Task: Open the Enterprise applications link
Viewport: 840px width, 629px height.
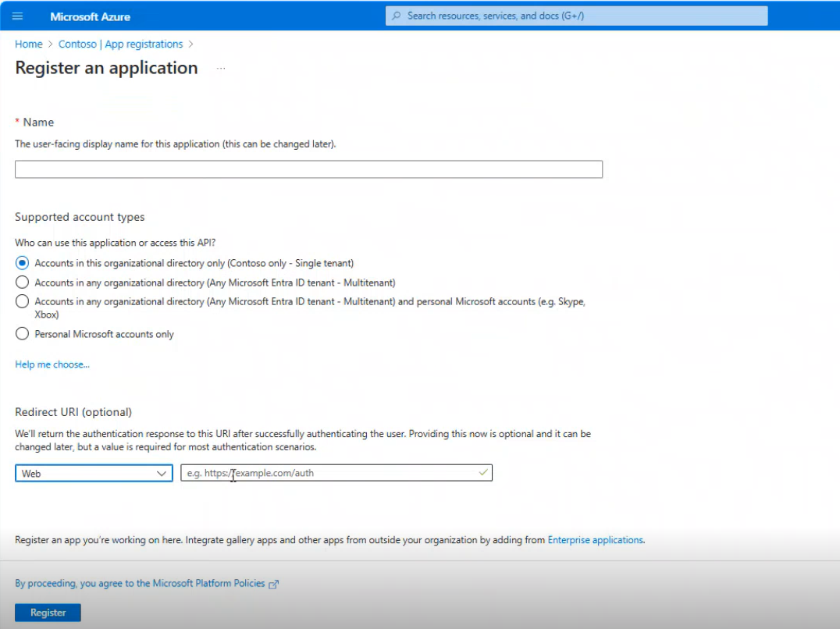Action: [x=596, y=539]
